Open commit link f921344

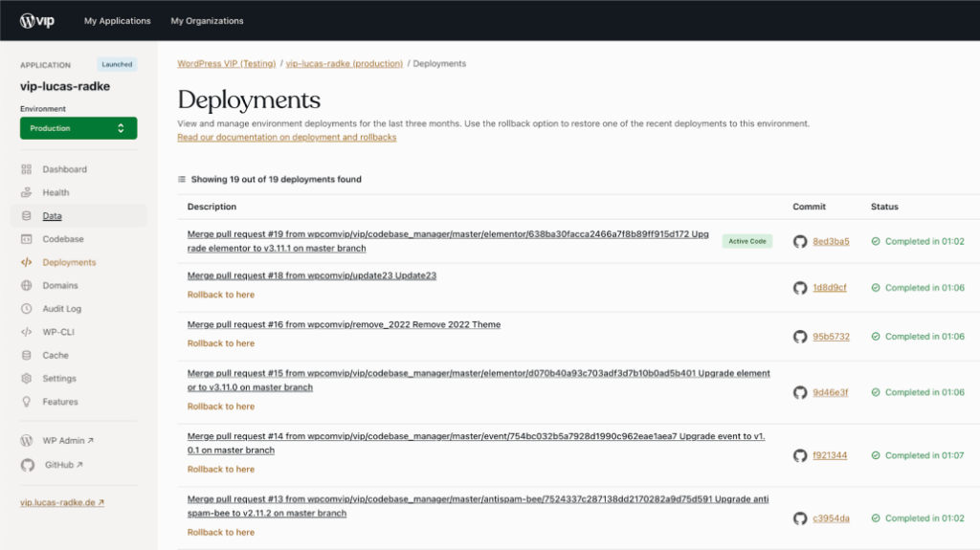coord(830,455)
